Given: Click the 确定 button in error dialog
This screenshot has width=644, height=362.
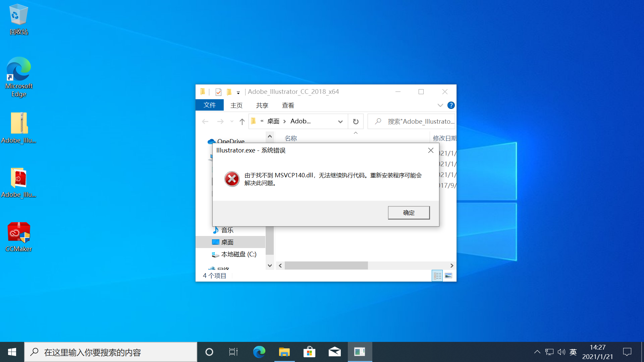Looking at the screenshot, I should tap(409, 213).
